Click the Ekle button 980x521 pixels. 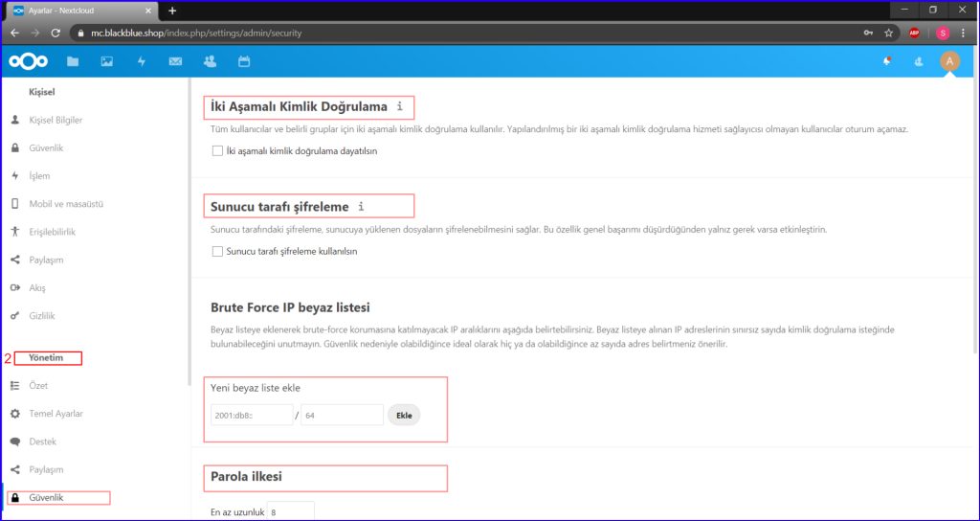(x=405, y=416)
